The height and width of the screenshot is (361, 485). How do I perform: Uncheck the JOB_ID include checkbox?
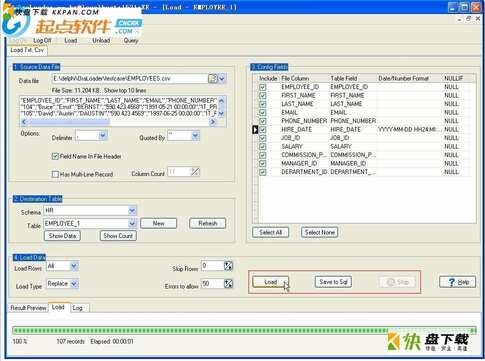pyautogui.click(x=263, y=138)
